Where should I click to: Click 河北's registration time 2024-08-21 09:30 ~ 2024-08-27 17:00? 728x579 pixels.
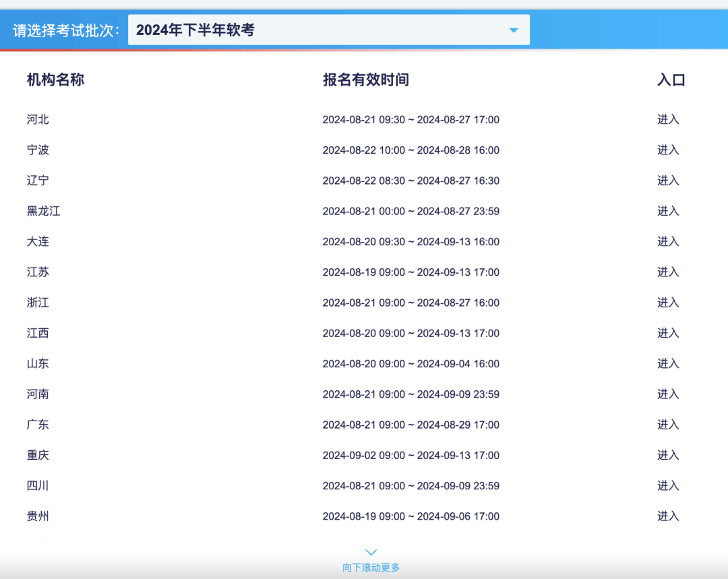[411, 120]
